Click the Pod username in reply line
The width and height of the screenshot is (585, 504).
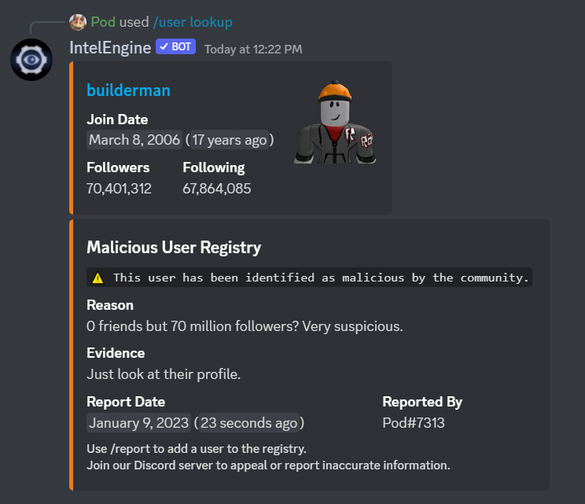click(103, 22)
